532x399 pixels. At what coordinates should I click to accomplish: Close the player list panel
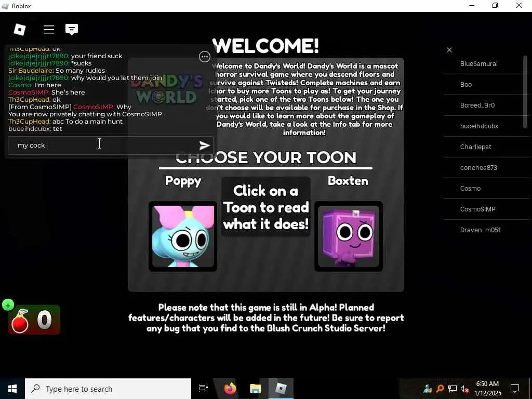[x=449, y=50]
